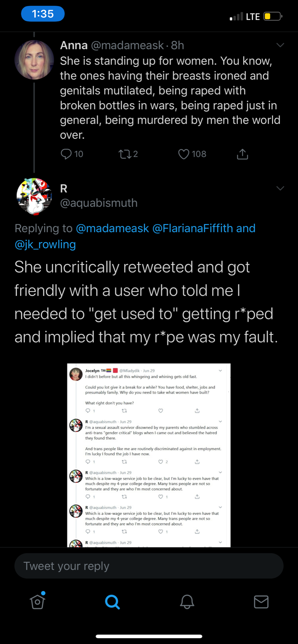Open Anna's profile picture
298x644 pixels.
34,60
